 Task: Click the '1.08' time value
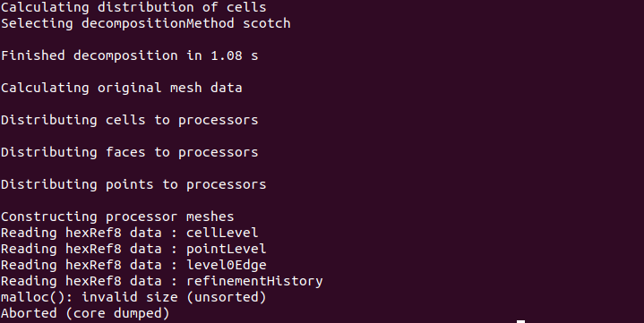click(227, 55)
